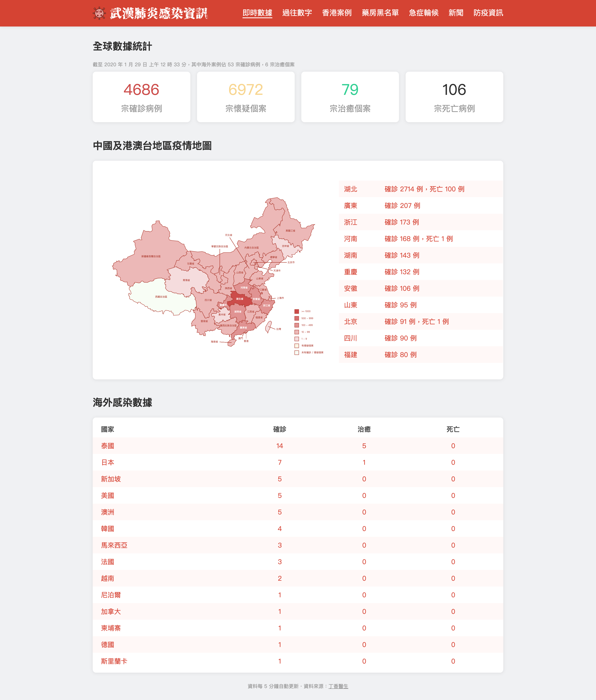
Task: Click the 確診 column header
Action: tap(280, 429)
